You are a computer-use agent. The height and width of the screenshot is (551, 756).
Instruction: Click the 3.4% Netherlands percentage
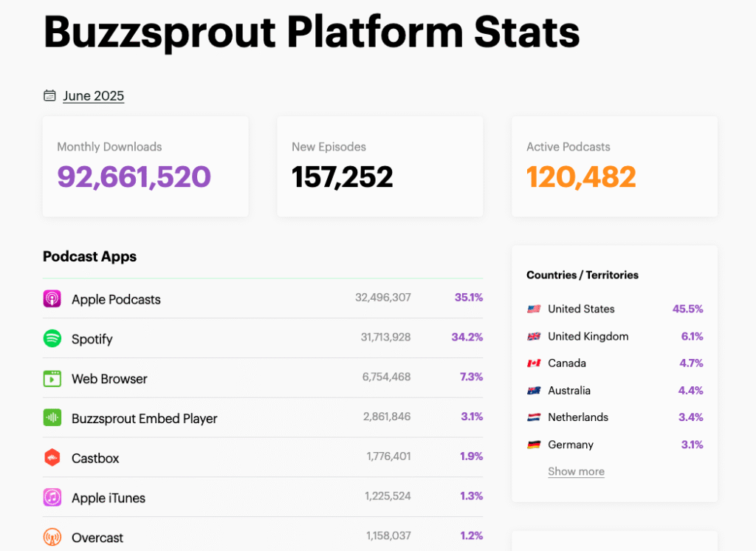[691, 417]
